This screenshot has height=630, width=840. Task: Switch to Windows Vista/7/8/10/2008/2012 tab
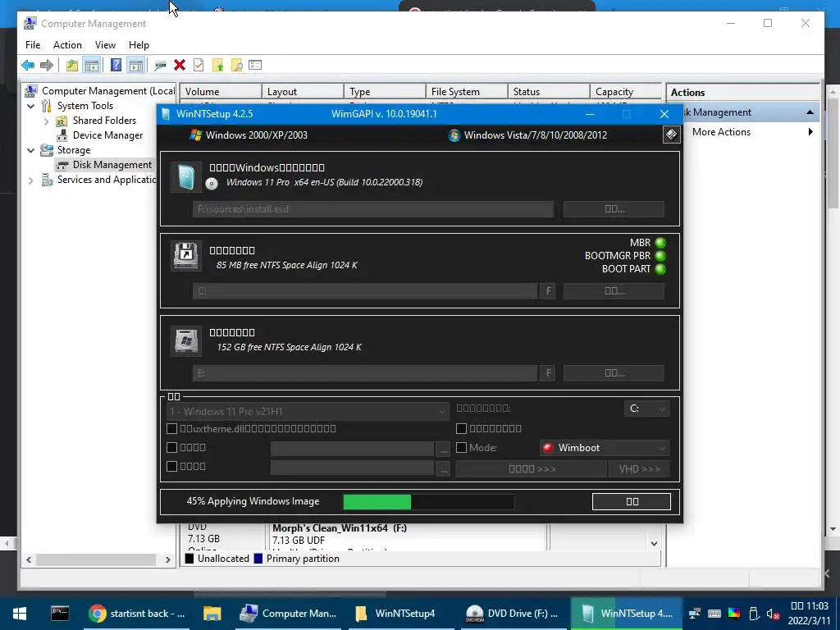click(x=527, y=135)
